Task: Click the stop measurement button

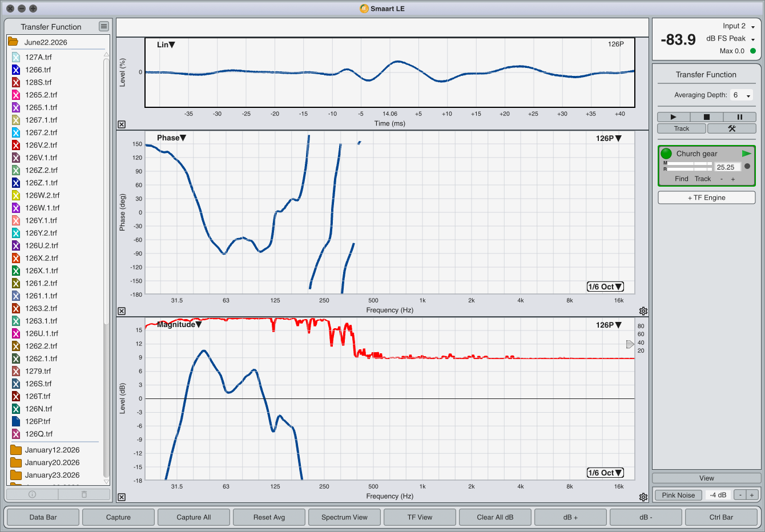Action: click(706, 117)
